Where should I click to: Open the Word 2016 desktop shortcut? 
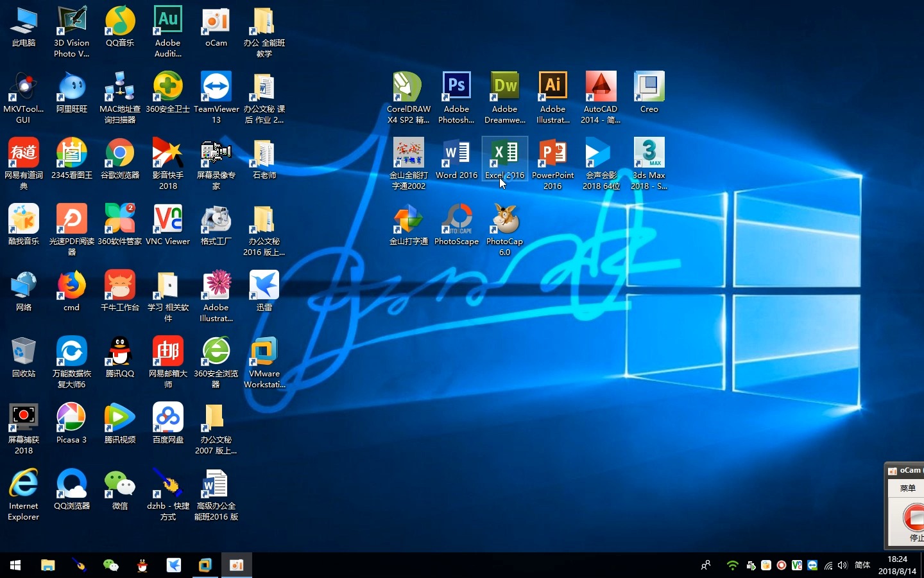(x=456, y=159)
